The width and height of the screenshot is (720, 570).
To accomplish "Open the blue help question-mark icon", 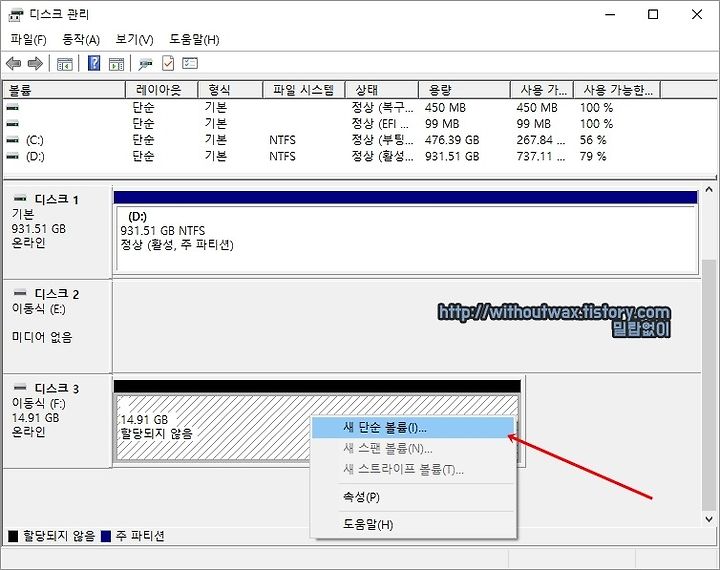I will (94, 63).
